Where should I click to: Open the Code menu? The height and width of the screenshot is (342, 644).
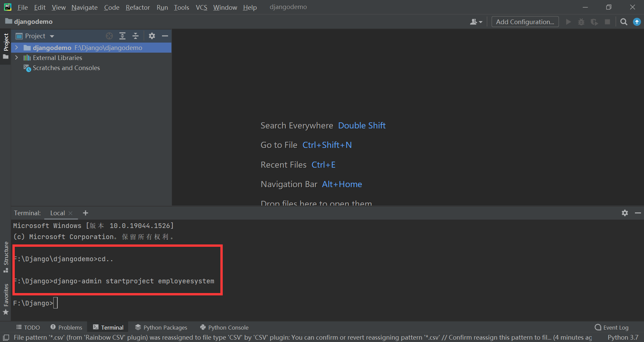112,7
